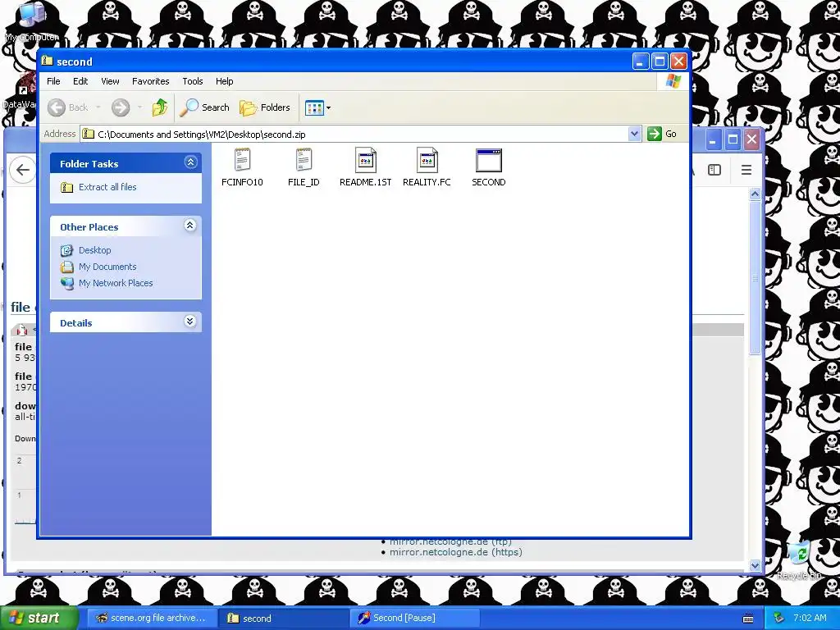Click the taskbar clock showing 7:02 AM

pos(810,619)
